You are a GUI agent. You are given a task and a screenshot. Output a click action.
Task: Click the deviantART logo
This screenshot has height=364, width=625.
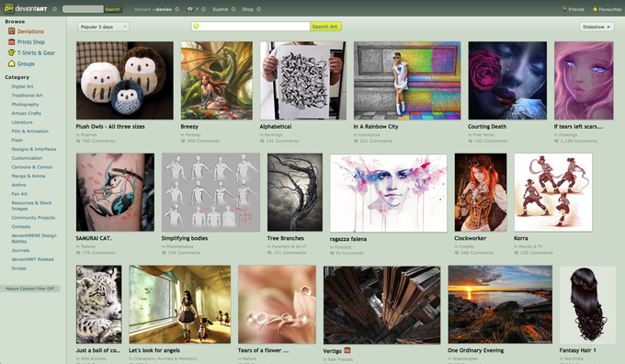26,8
